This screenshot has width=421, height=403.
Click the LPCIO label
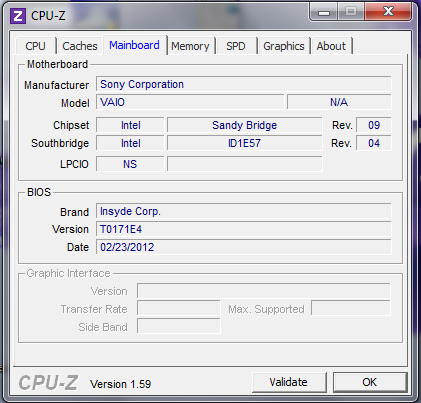74,164
